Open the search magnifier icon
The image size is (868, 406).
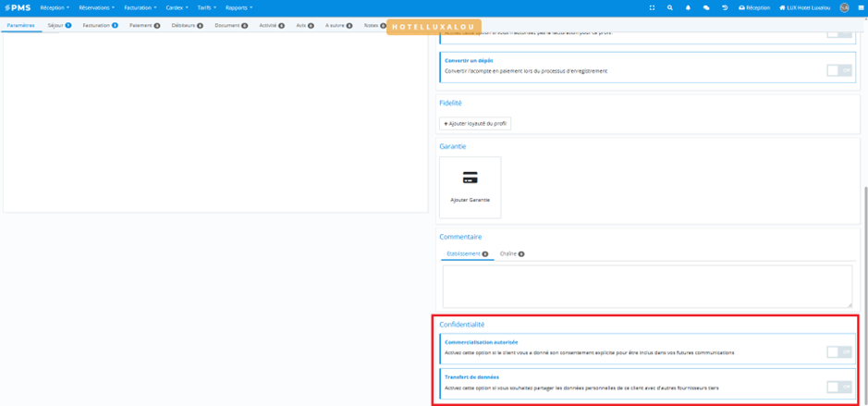(x=670, y=7)
